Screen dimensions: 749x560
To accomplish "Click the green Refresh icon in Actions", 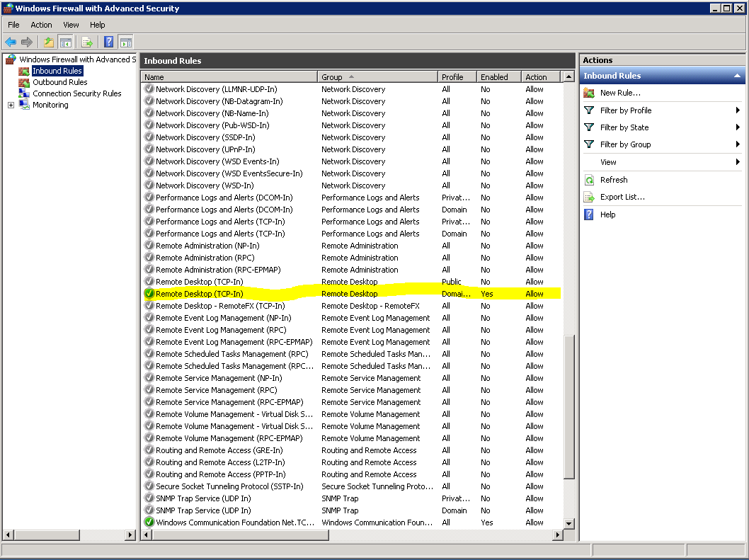I will click(x=589, y=180).
